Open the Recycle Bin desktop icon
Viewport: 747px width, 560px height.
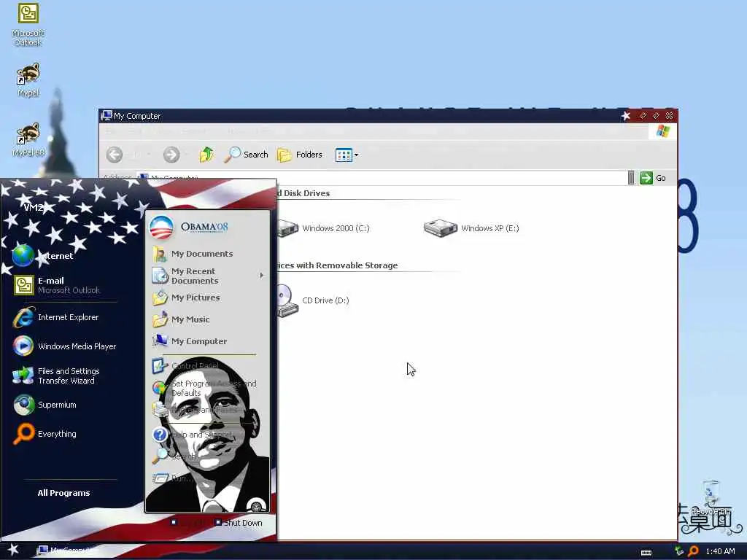(711, 498)
